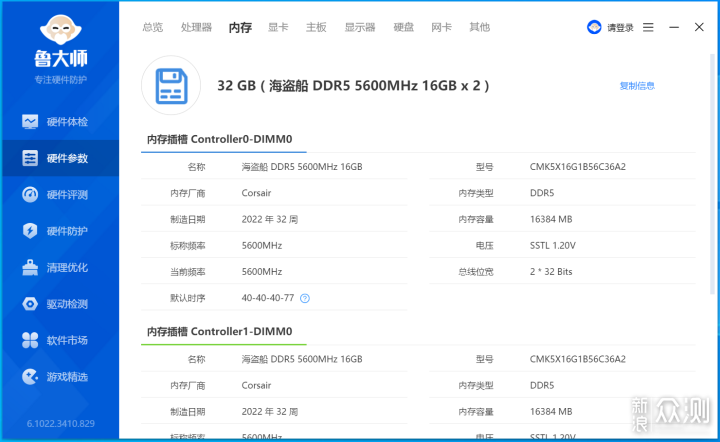Click the 32 GB memory summary heading

(x=353, y=85)
